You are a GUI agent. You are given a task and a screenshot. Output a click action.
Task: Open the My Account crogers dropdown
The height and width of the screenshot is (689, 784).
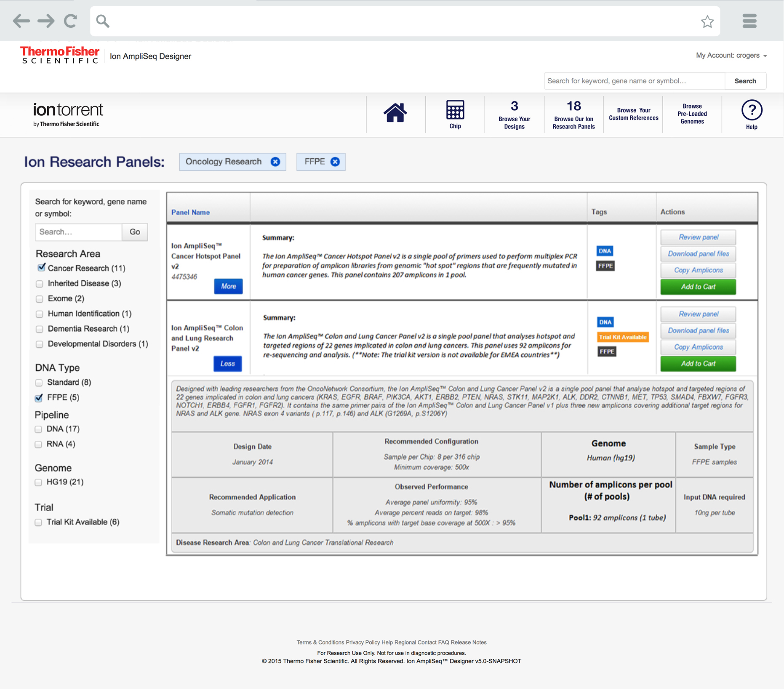click(x=731, y=56)
